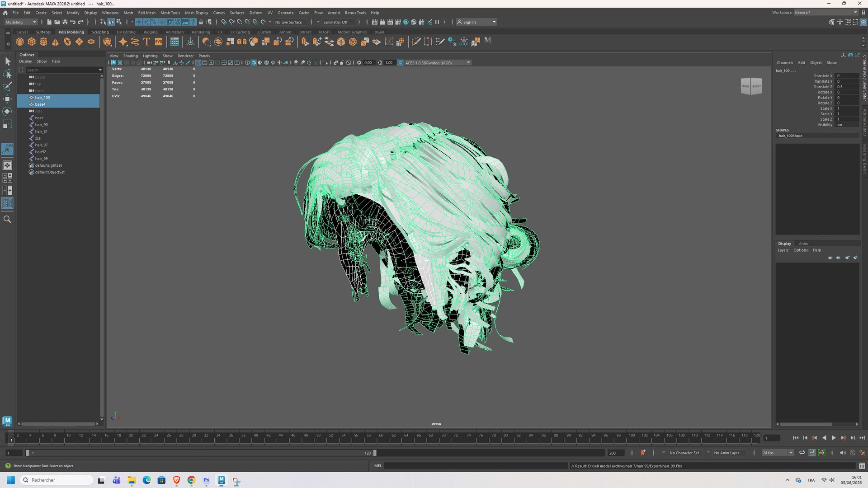Switch to the Anim layer tab

[x=803, y=244]
